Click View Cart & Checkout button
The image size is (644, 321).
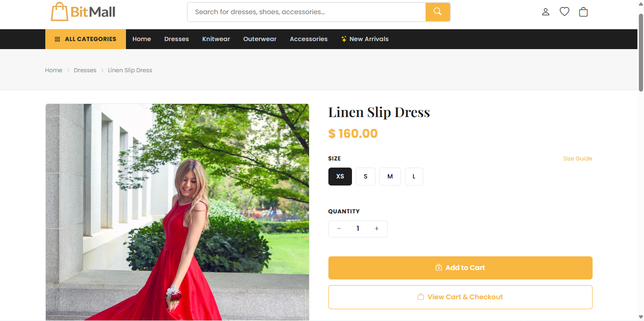(460, 297)
